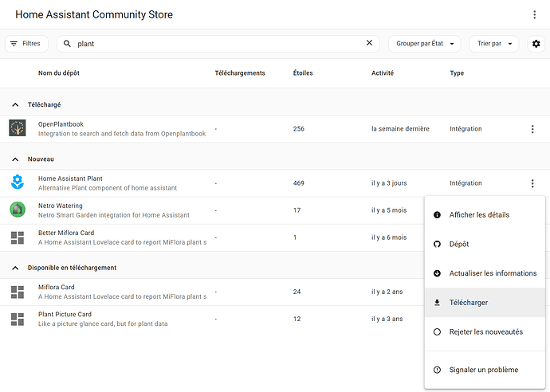Open the Filtres button
Screen dimensions: 550x392
(x=26, y=44)
